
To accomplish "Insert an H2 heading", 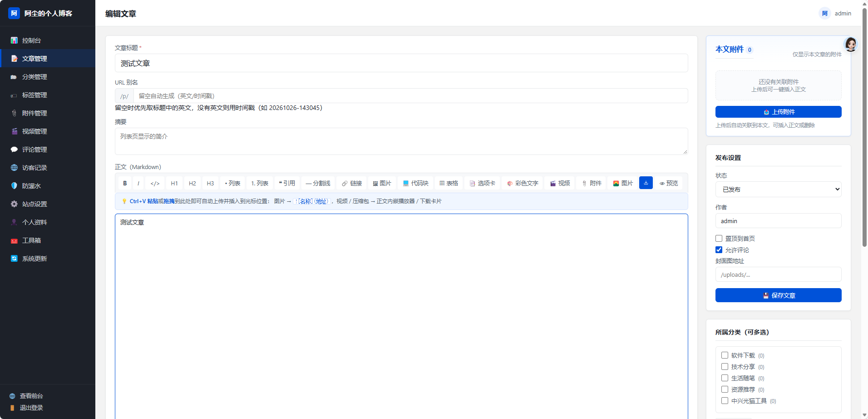I will click(192, 183).
